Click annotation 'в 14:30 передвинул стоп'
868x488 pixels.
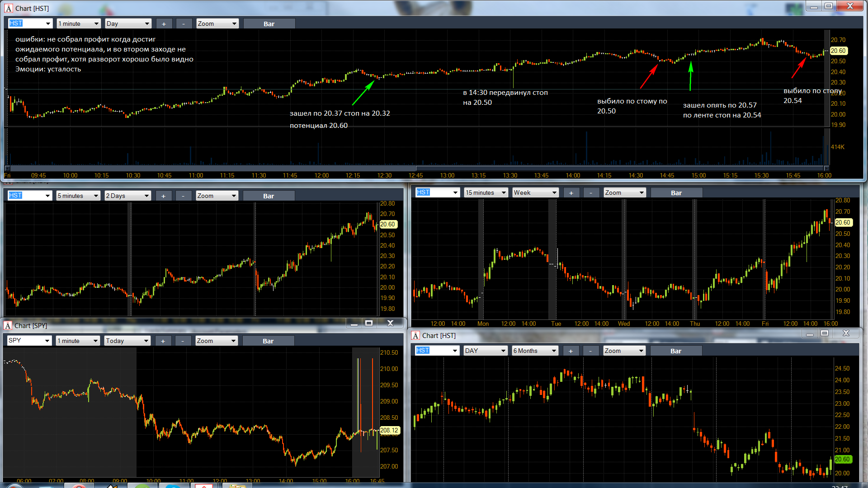[505, 93]
